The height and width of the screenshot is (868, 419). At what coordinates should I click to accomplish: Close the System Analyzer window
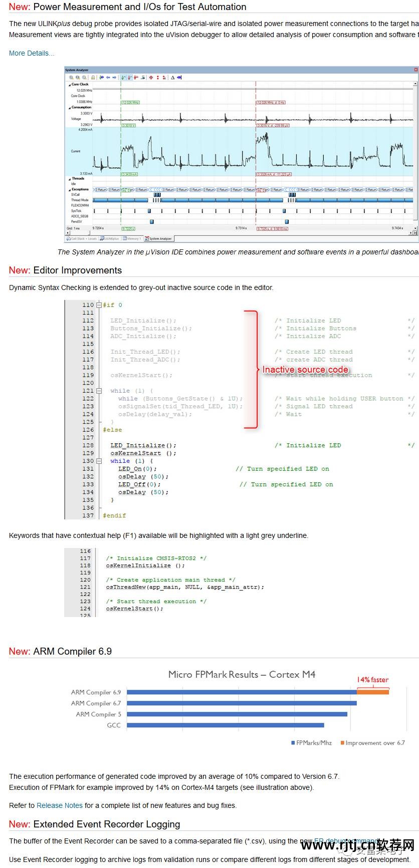click(x=415, y=70)
